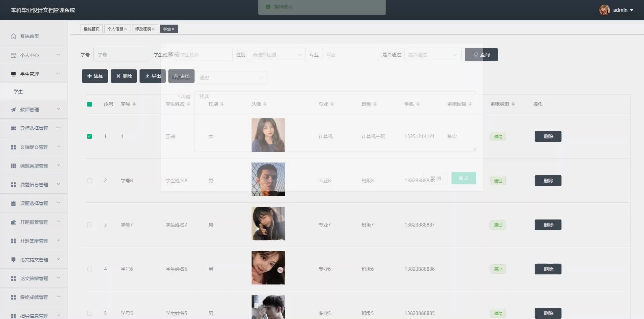This screenshot has width=644, height=319.
Task: Check the row for 学号5
Action: click(x=90, y=313)
